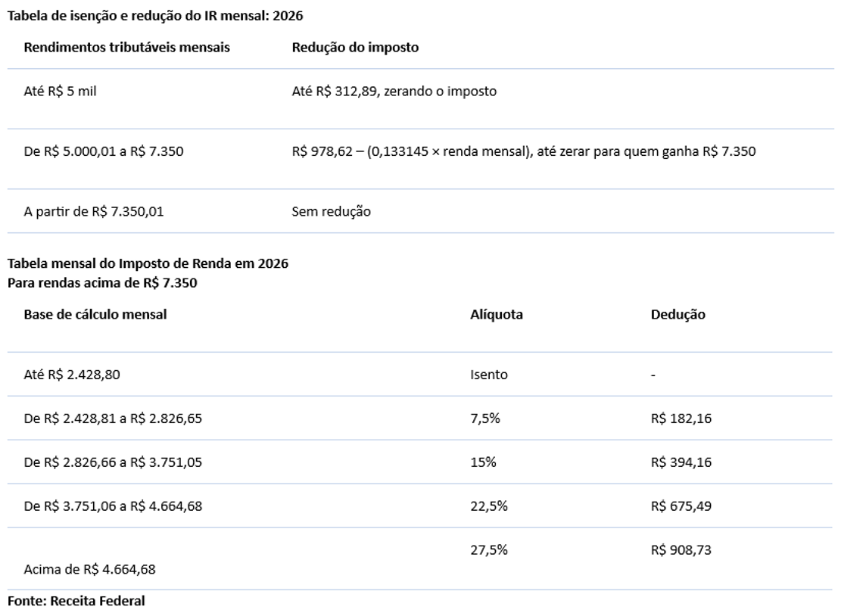Screen dimensions: 866x616
Task: Click the 'Dedução' column header
Action: click(678, 315)
